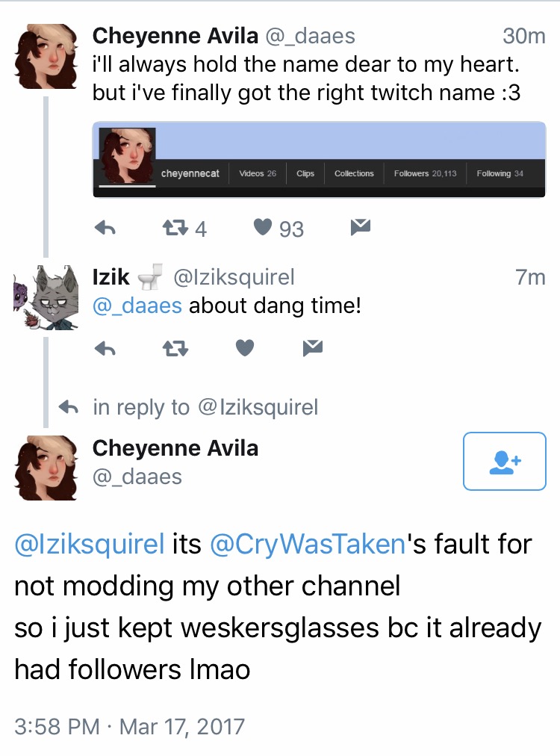560x756 pixels.
Task: Tap @_daaes mention in Izik's reply
Action: pos(137,306)
